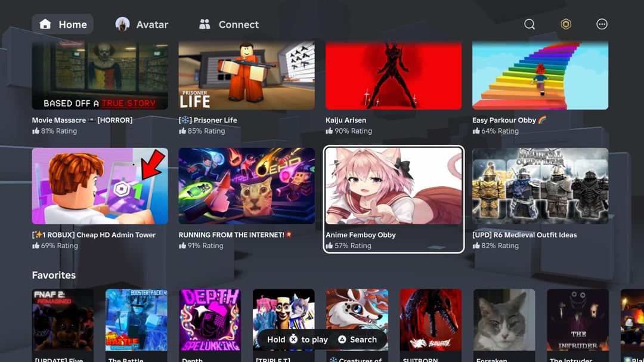Open Kaiju Arisen game title link

tap(346, 120)
